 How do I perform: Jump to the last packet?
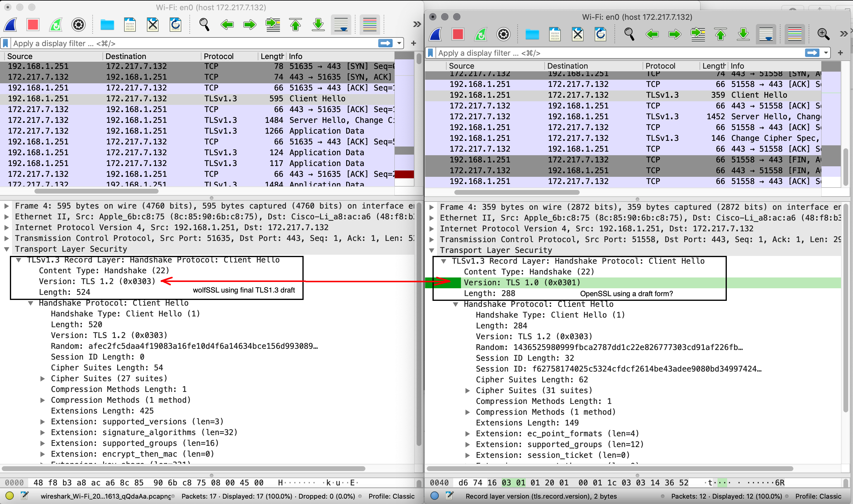tap(318, 25)
